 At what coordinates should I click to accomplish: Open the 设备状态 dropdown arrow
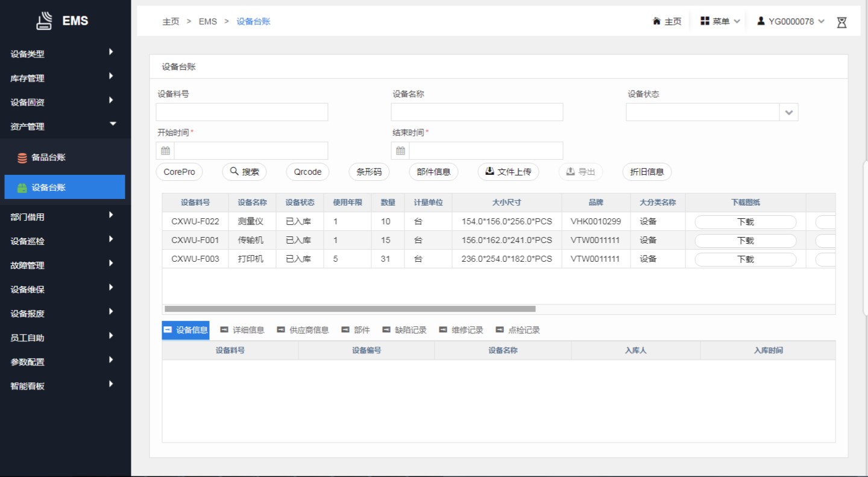[x=789, y=112]
